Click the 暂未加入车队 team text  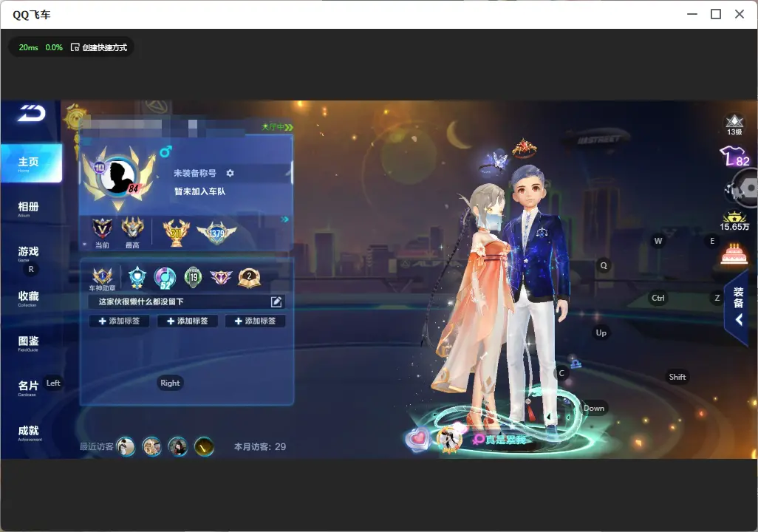199,191
